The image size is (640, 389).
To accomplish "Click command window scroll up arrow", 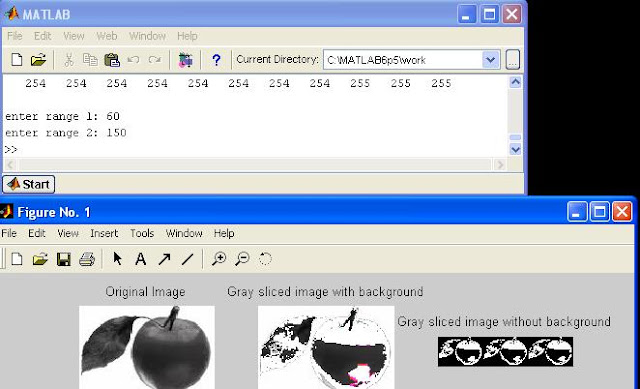I will 515,82.
